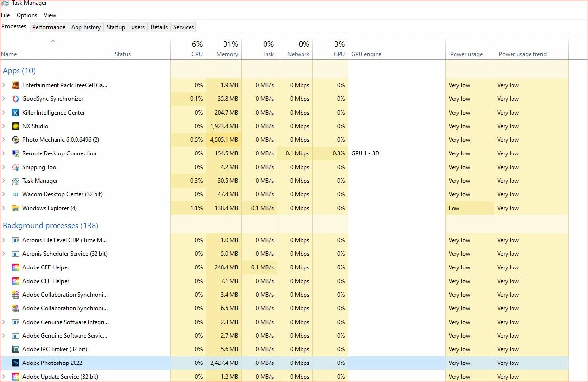Screen dimensions: 588x382
Task: Expand the Windows Explorer (4) group
Action: (4, 208)
